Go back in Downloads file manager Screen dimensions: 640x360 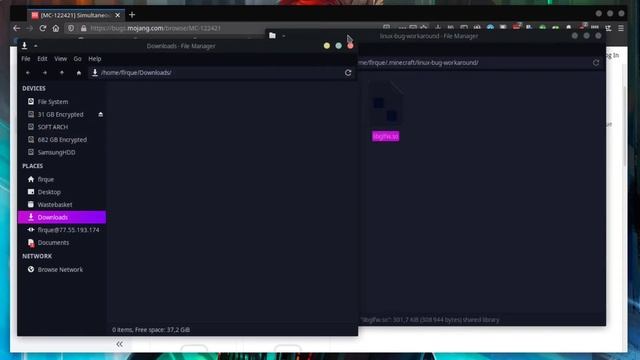(28, 73)
